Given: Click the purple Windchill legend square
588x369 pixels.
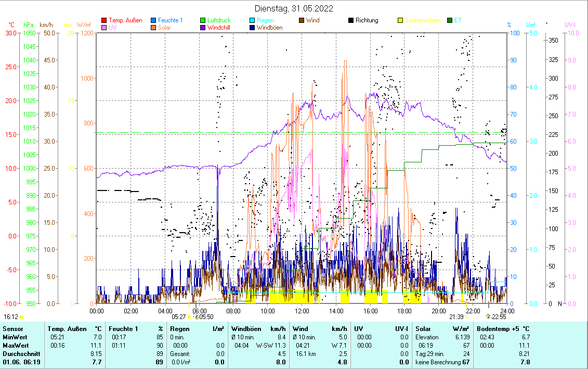Looking at the screenshot, I should click(203, 28).
